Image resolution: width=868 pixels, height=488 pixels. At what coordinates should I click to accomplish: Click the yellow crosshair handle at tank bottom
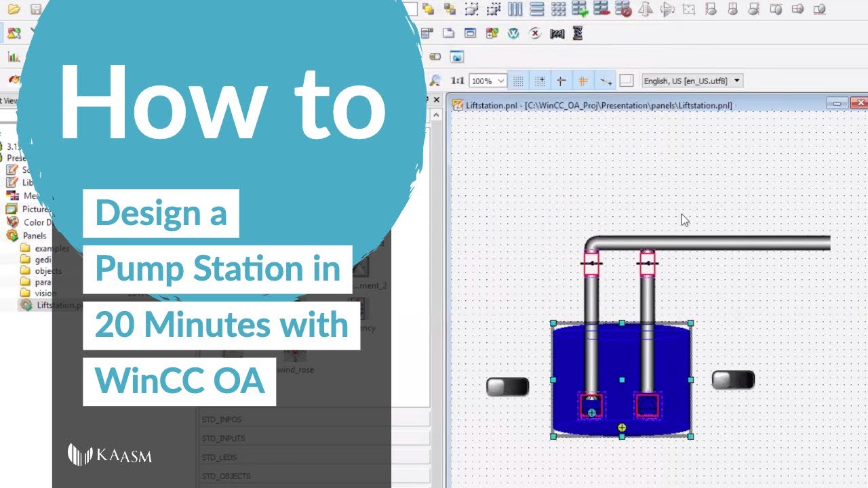tap(622, 428)
